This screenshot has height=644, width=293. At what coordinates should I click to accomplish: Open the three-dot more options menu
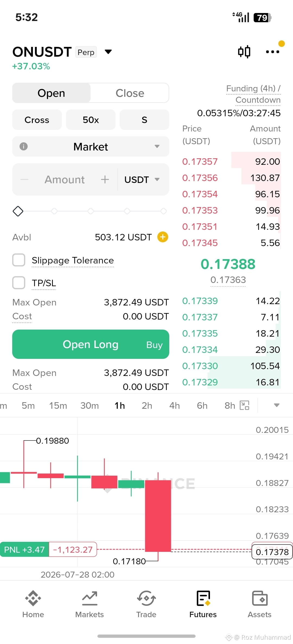[x=273, y=52]
